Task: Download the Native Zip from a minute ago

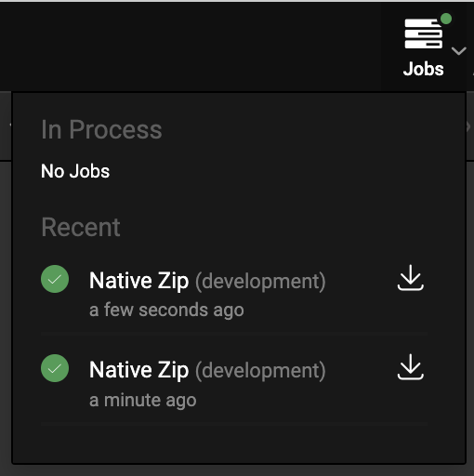Action: tap(410, 367)
